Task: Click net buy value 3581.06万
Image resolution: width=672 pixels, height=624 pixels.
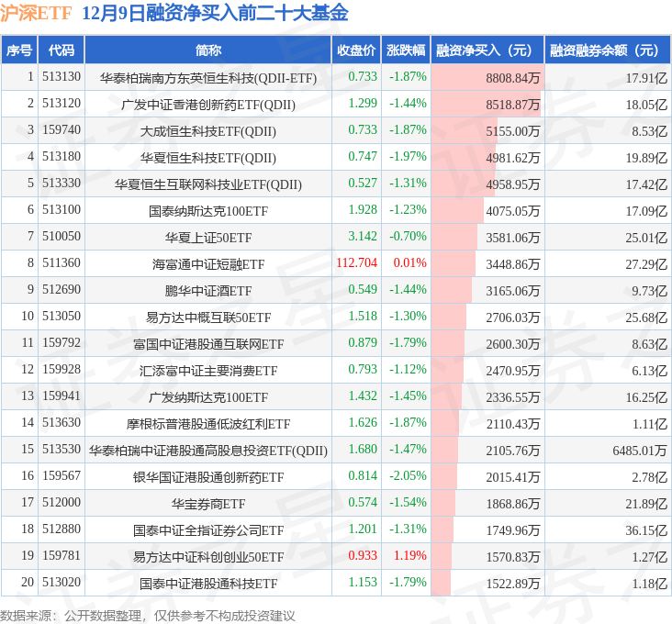Action: 512,238
